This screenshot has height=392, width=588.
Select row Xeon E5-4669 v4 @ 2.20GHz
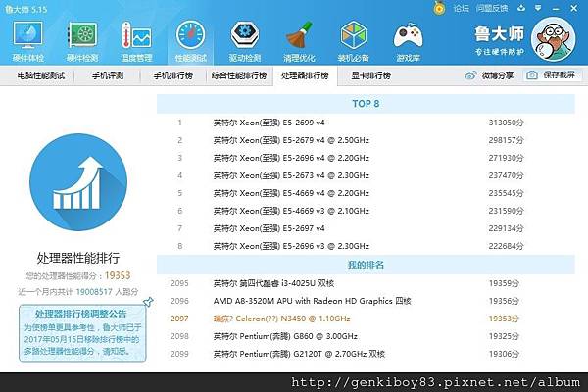pyautogui.click(x=366, y=193)
